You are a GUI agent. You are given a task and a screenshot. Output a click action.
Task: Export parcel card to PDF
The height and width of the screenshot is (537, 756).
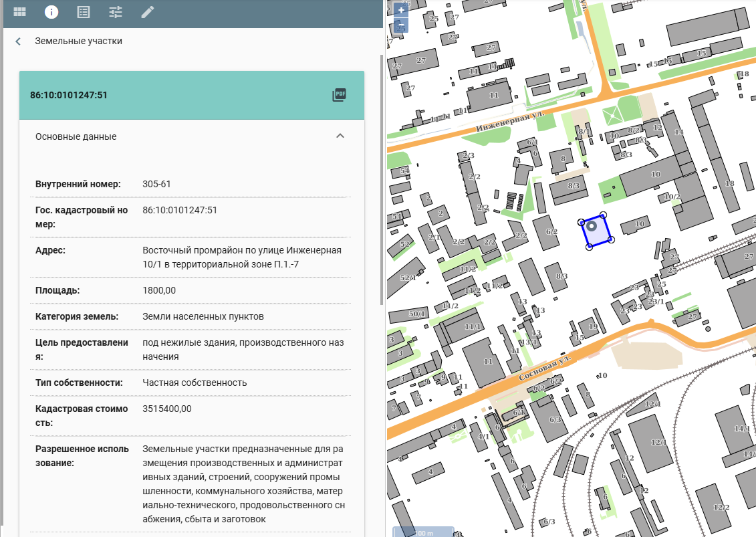[x=340, y=95]
